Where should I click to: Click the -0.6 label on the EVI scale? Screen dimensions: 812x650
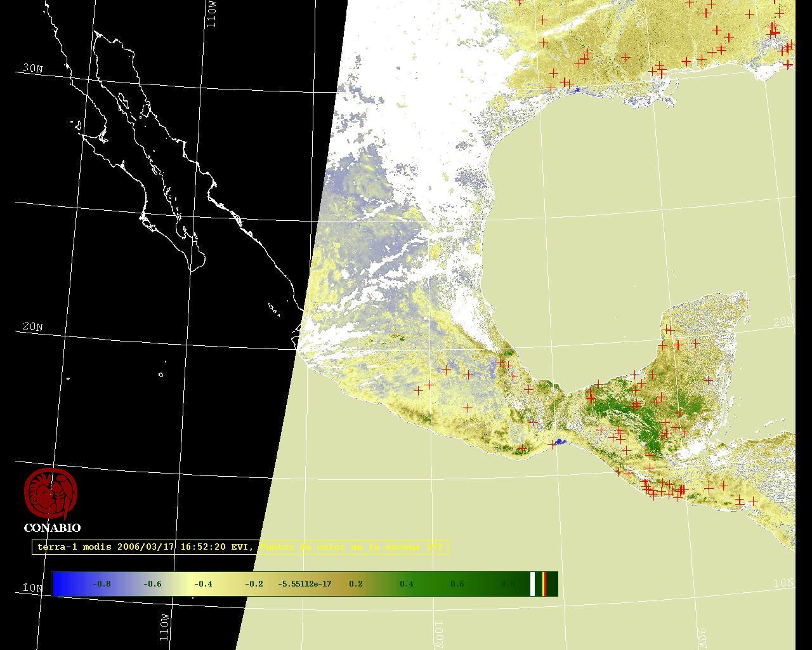[152, 584]
